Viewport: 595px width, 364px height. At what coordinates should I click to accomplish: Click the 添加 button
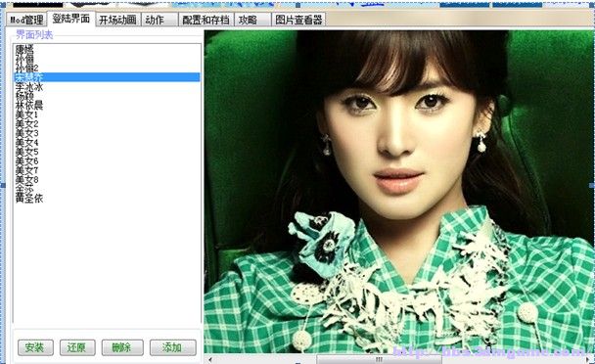coord(172,347)
